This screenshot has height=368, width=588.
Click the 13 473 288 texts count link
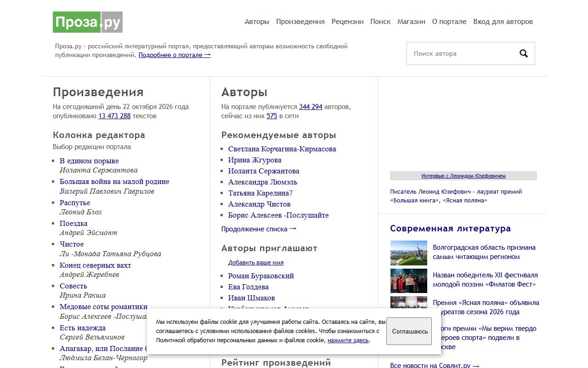tap(114, 116)
